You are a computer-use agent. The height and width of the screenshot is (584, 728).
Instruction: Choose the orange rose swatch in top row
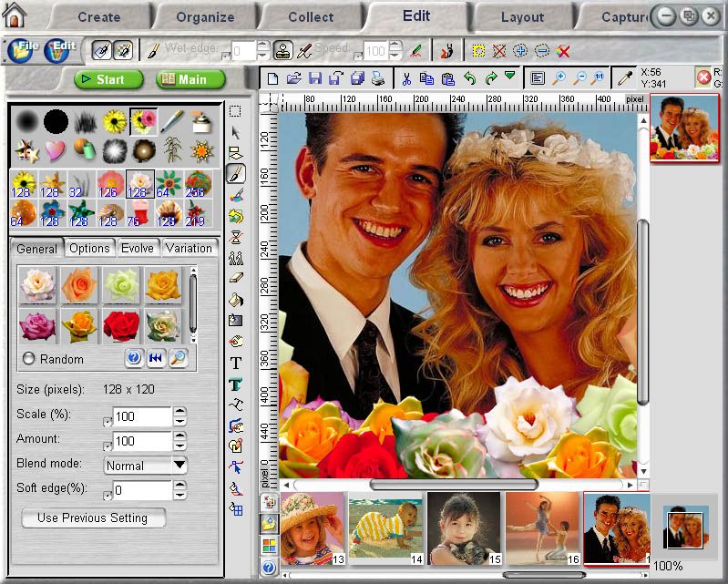(79, 284)
